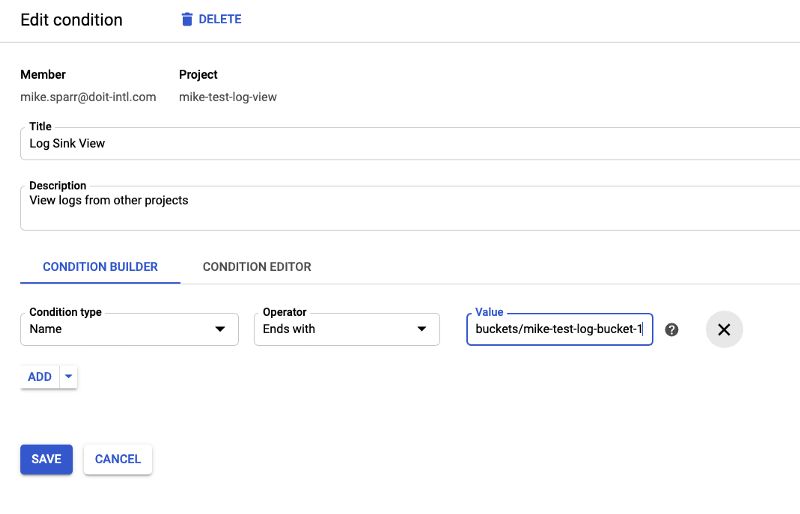Click the member email mike.sparr@doit-intl.com
800x514 pixels.
pos(88,97)
